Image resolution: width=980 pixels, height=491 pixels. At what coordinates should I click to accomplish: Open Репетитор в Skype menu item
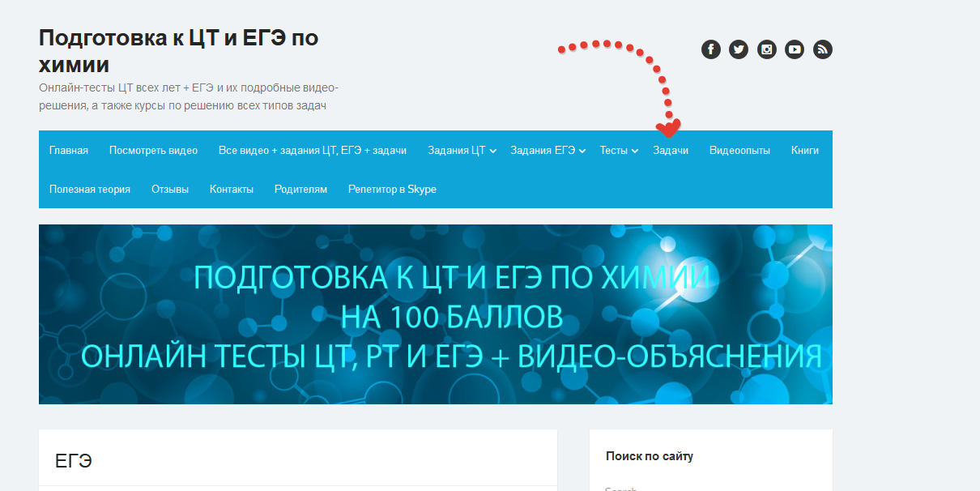coord(392,189)
